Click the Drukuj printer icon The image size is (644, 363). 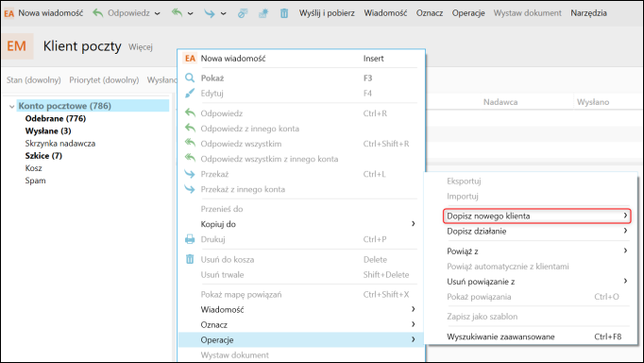tap(190, 239)
